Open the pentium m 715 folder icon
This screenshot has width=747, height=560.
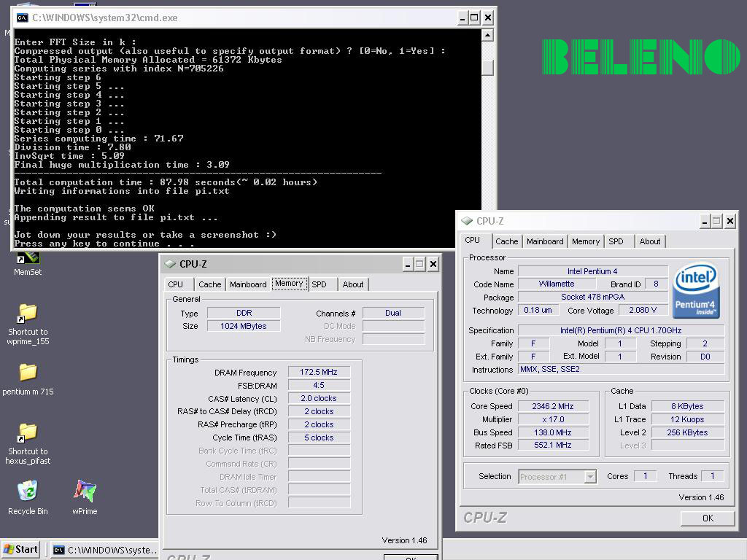click(28, 373)
